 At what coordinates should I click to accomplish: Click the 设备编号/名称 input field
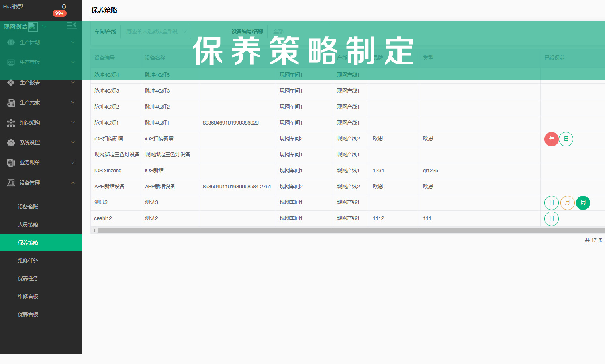click(x=299, y=31)
